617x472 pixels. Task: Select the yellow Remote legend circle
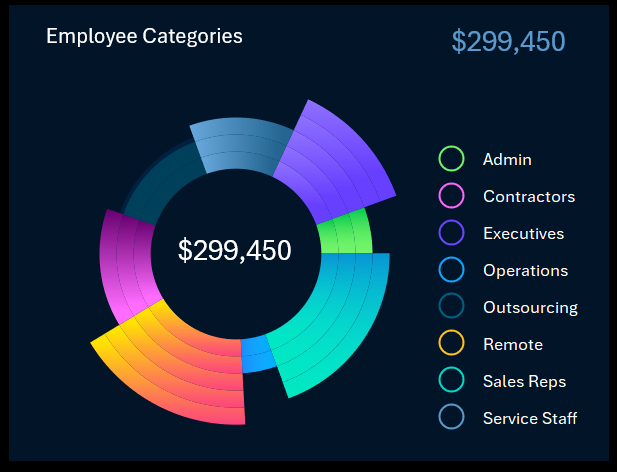pyautogui.click(x=451, y=344)
